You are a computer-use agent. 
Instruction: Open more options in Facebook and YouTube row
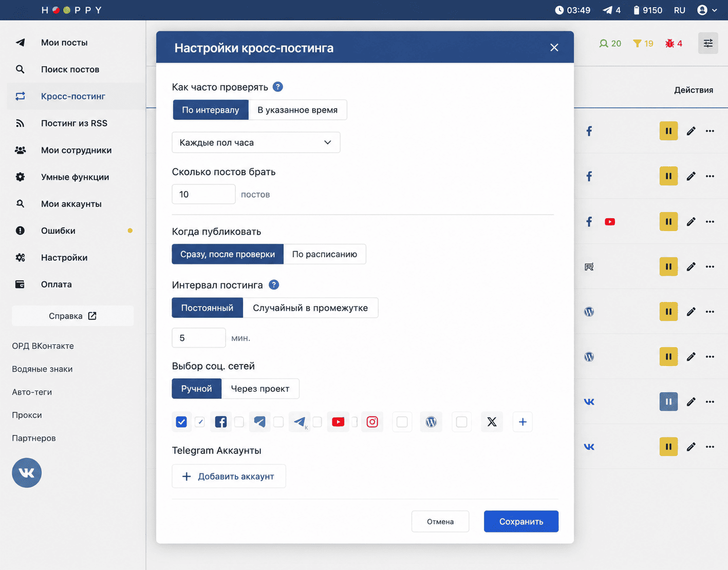coord(710,221)
